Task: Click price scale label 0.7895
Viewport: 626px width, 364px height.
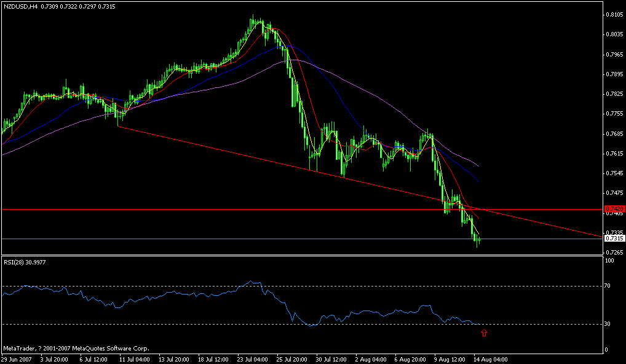Action: click(x=615, y=74)
